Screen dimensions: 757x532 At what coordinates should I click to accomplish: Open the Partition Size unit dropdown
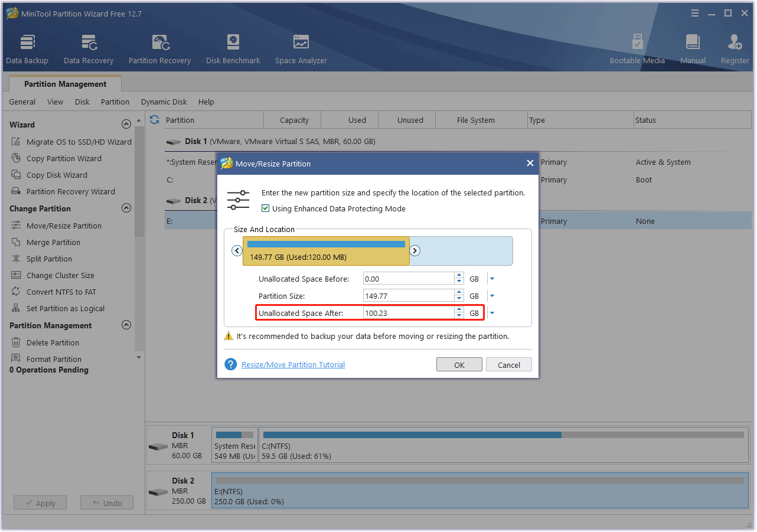(492, 295)
